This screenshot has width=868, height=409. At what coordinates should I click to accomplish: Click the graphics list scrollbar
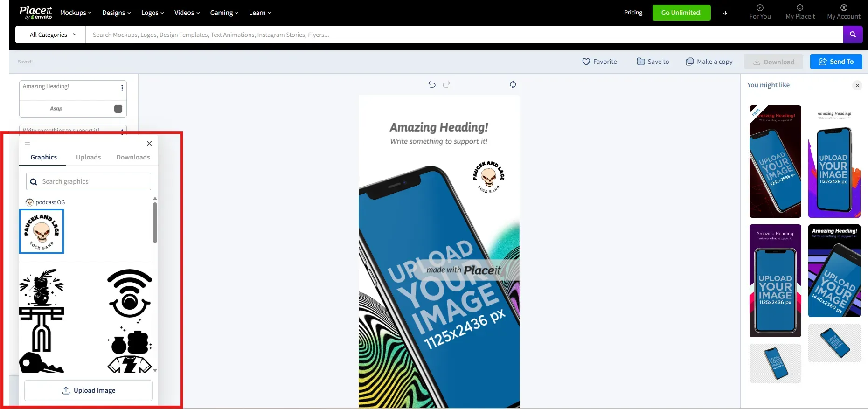(155, 222)
